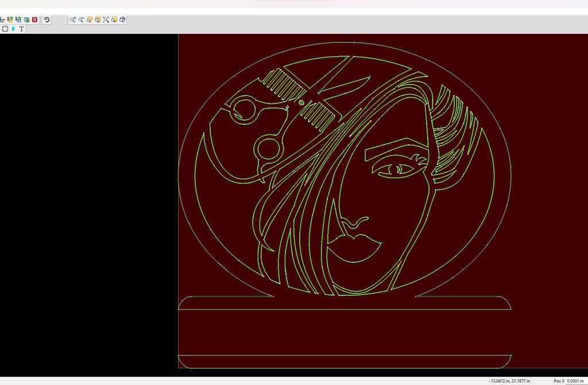Click the Zoom In magnifier icon
The image size is (588, 385).
[x=73, y=20]
